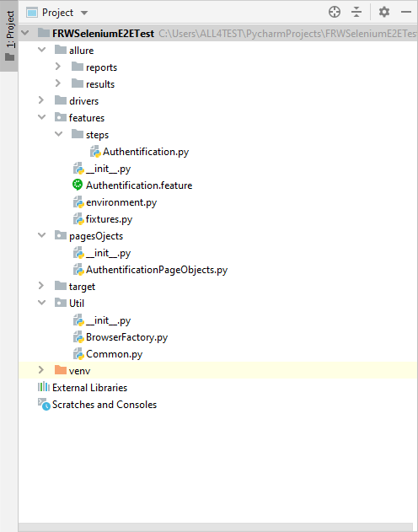Select the Common.py file name
This screenshot has width=418, height=532.
(115, 354)
